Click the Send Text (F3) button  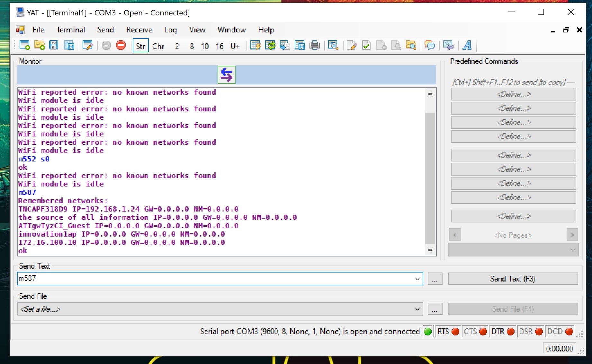coord(513,279)
